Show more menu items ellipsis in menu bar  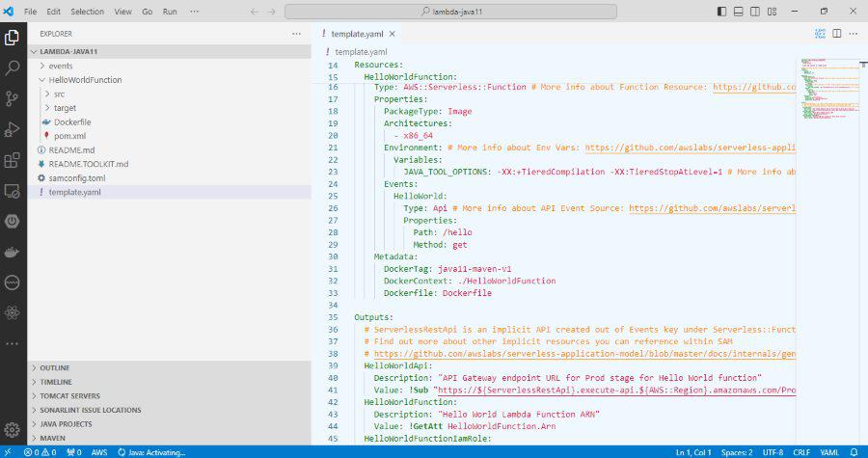(x=194, y=12)
